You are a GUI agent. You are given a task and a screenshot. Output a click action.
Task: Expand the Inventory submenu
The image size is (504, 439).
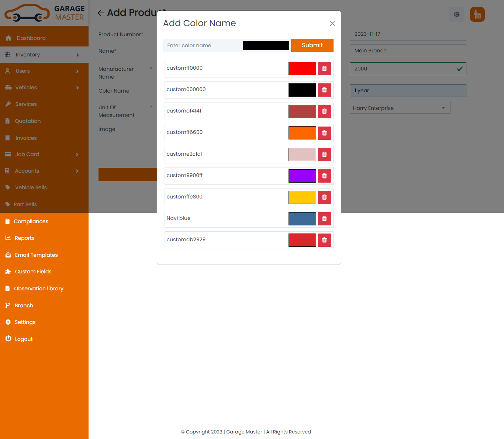[x=77, y=55]
